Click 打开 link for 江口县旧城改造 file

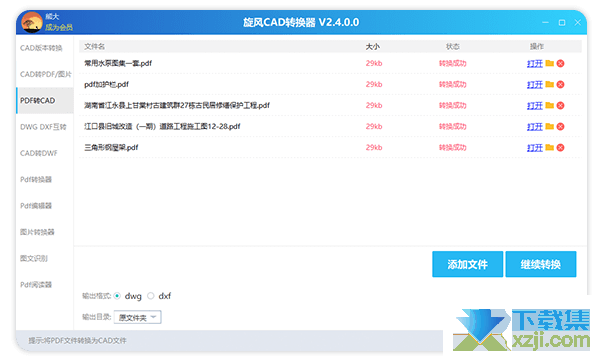(x=535, y=127)
